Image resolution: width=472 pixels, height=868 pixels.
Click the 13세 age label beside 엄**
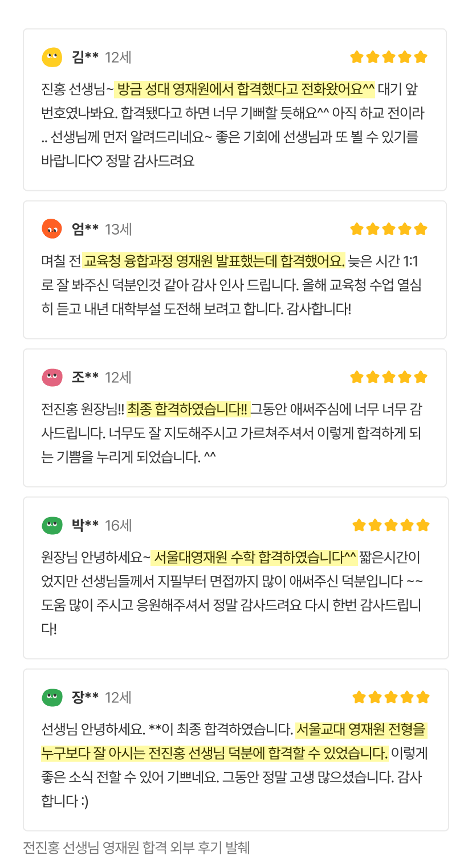coord(119,229)
